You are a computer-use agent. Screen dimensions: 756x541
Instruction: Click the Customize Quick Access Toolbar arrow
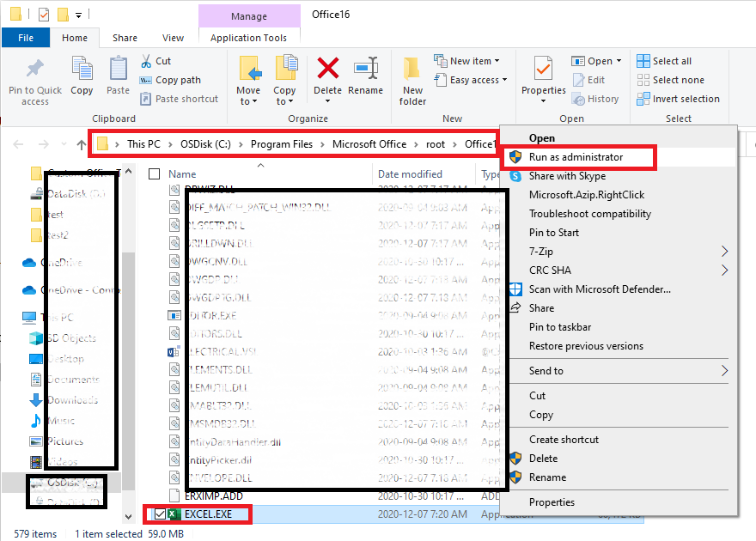click(78, 15)
